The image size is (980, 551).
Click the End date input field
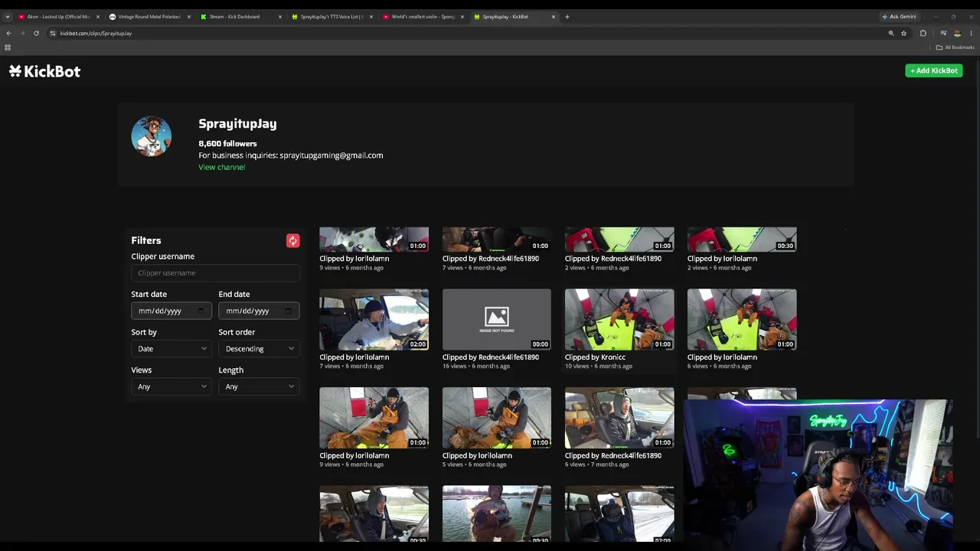[x=259, y=311]
